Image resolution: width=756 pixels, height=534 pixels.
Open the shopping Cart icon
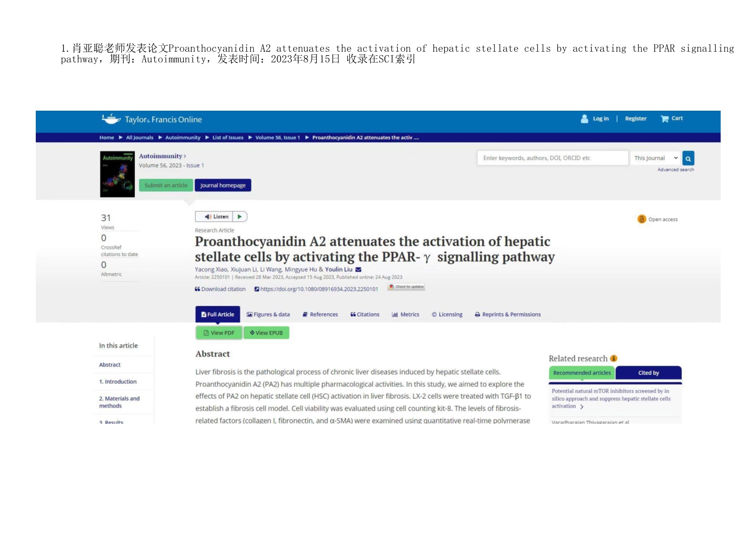click(x=665, y=119)
